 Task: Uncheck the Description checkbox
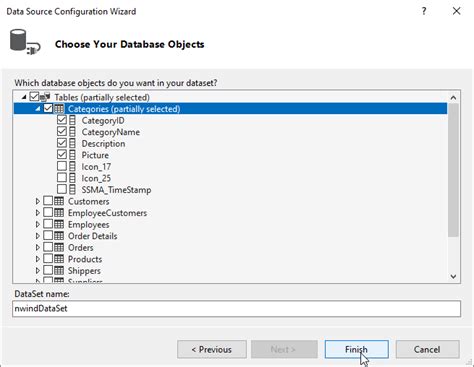[x=62, y=143]
